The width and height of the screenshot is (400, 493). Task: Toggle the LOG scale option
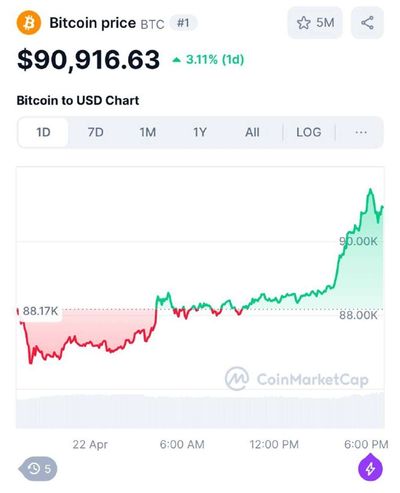coord(309,132)
